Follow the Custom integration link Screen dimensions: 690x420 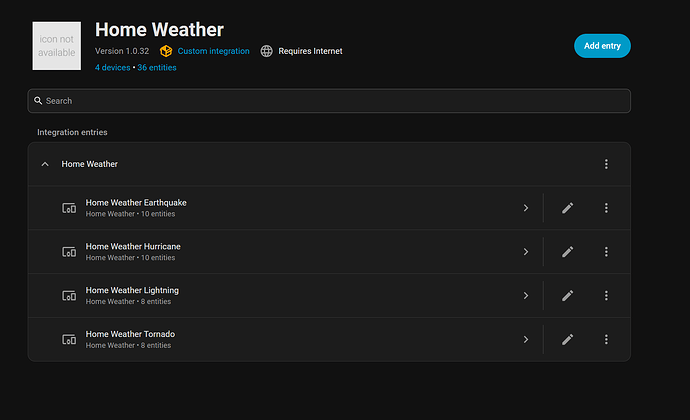pyautogui.click(x=213, y=51)
